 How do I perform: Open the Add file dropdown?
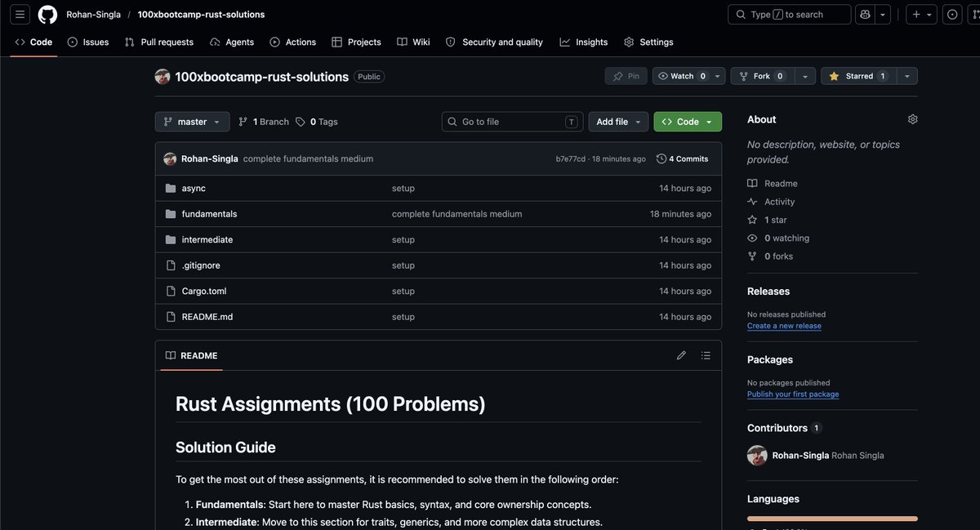tap(617, 122)
